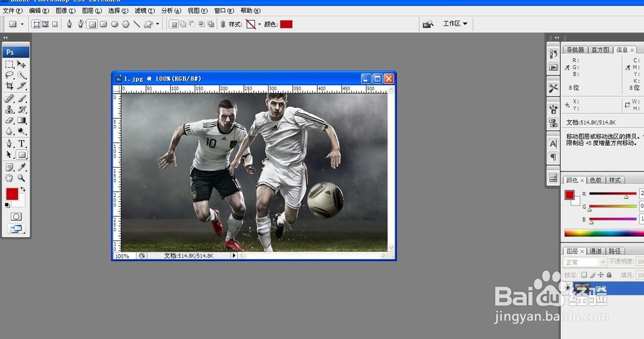Enable Fill Pixels mode in options bar
This screenshot has height=339, width=644.
pyautogui.click(x=55, y=24)
